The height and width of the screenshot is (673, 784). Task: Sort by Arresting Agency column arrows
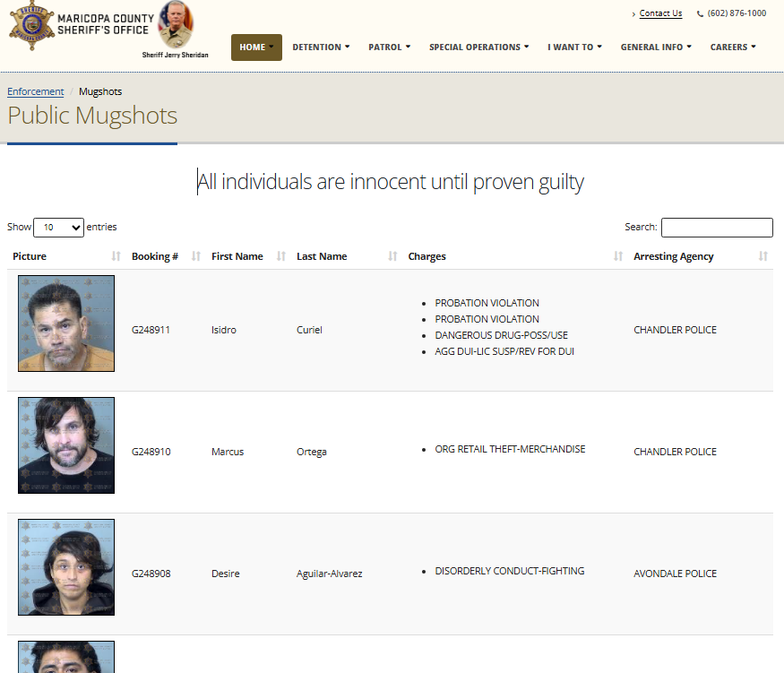pos(763,256)
